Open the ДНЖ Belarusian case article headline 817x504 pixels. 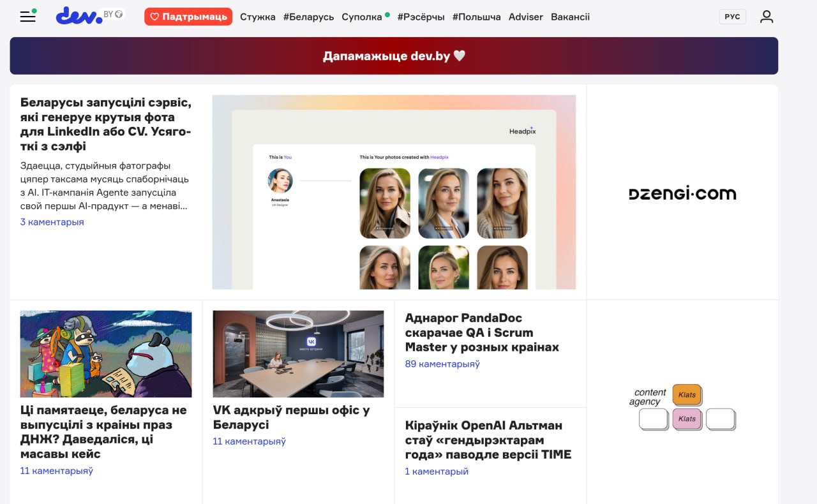pos(104,432)
